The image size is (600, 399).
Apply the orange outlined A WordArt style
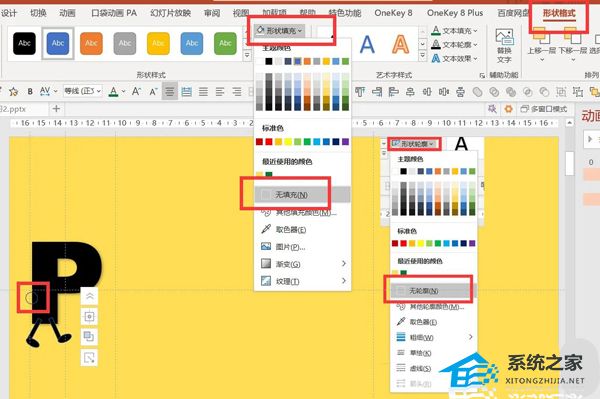tap(400, 44)
